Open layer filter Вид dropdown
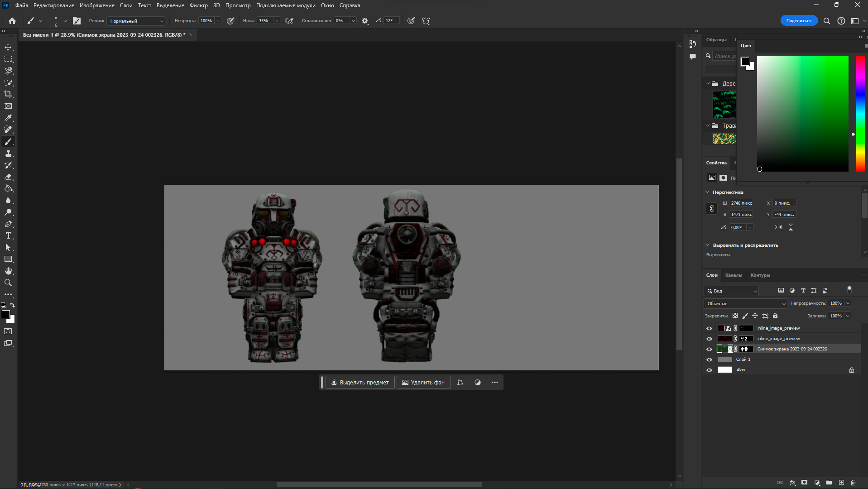The image size is (868, 489). click(731, 291)
